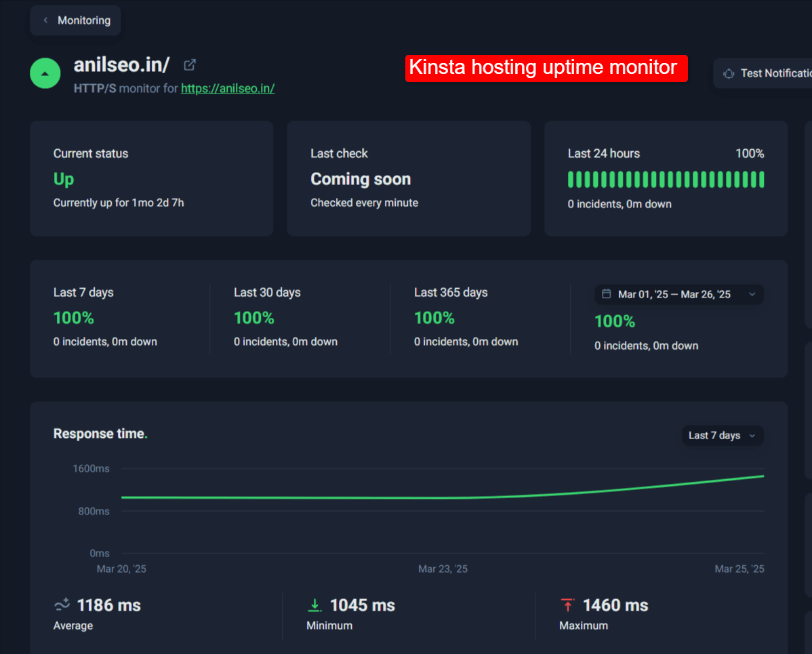Click the 1045 ms minimum value
The image size is (812, 654).
(363, 605)
